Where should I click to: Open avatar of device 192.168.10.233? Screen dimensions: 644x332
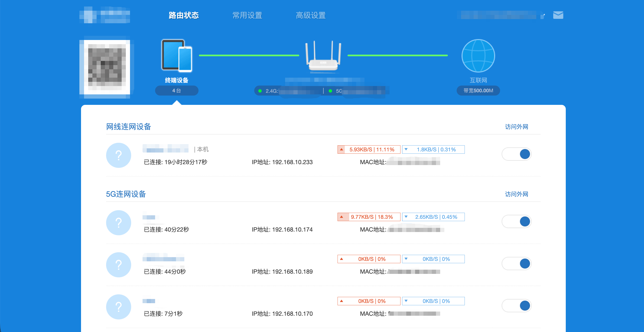click(118, 155)
